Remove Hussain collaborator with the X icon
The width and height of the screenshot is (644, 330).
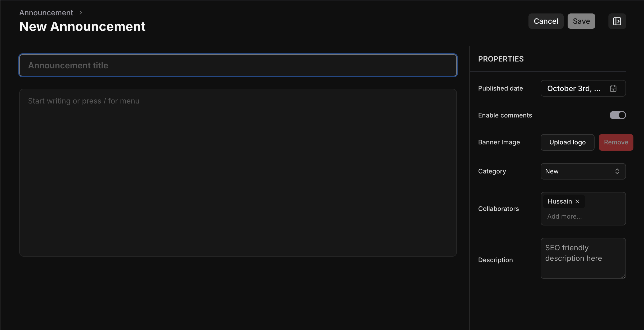[x=577, y=201]
